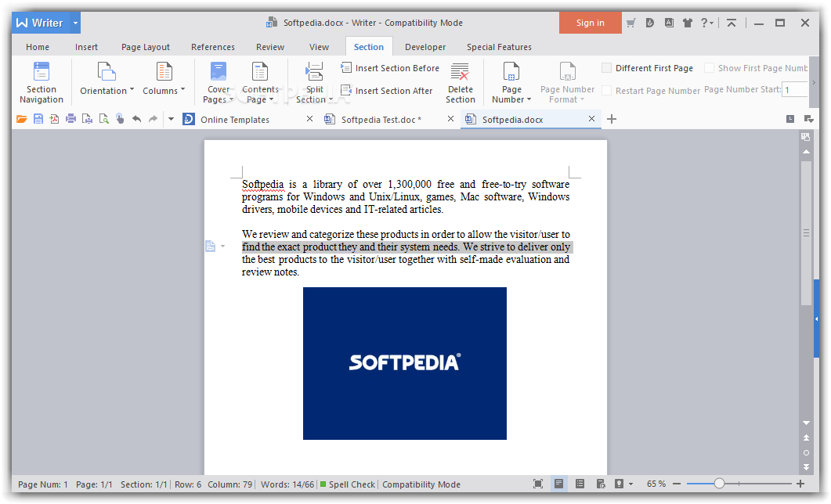The image size is (831, 504).
Task: Click the t-shirt skin icon
Action: coord(688,23)
